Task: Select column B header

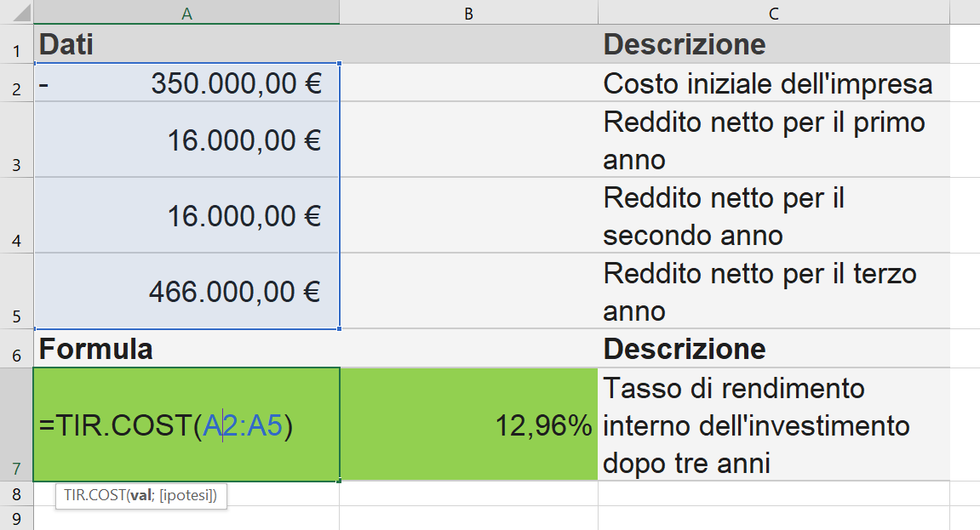Action: click(468, 11)
